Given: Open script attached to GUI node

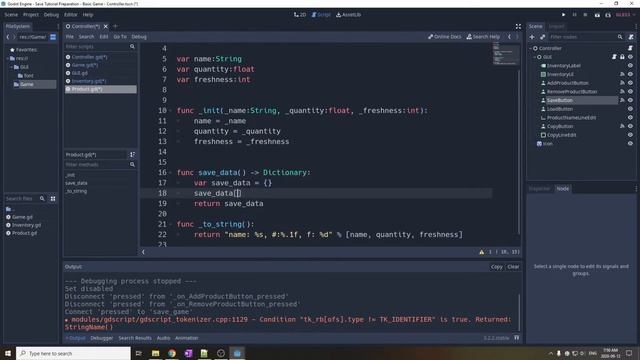Looking at the screenshot, I should point(614,57).
